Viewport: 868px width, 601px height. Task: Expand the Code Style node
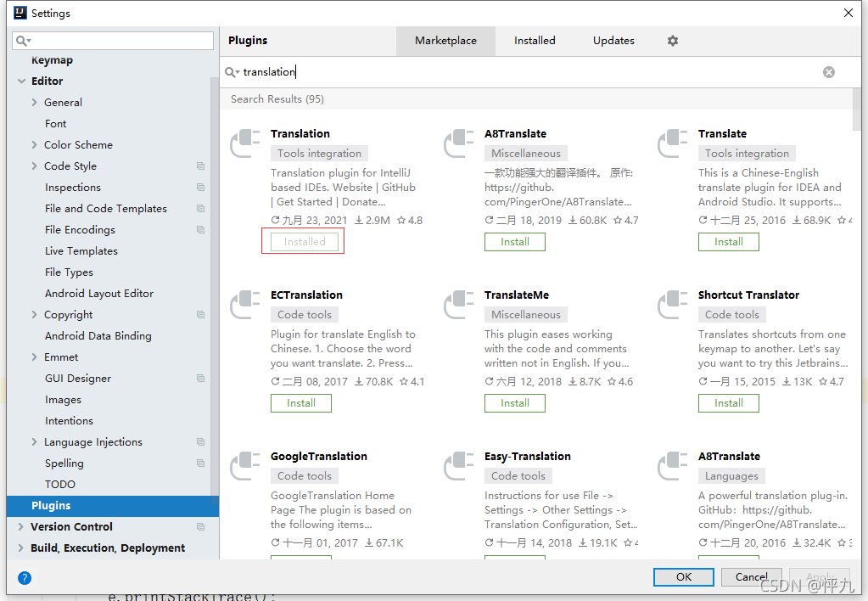(34, 166)
